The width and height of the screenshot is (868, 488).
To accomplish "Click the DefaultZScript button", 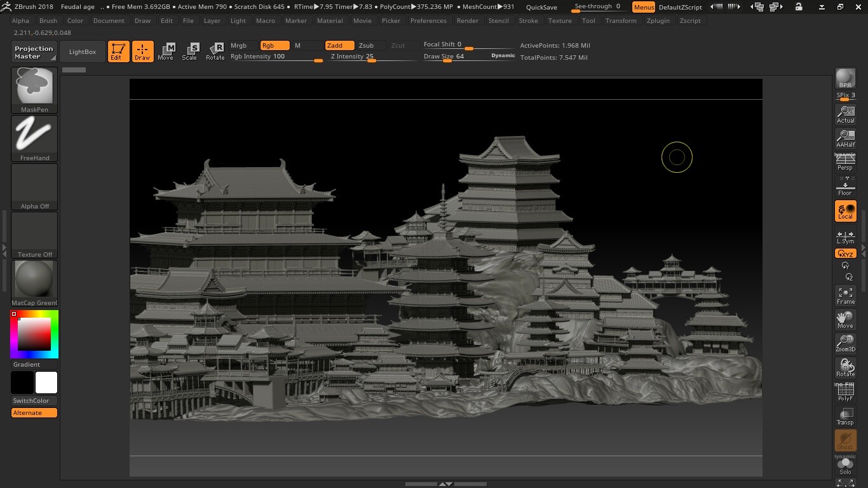I will (681, 7).
